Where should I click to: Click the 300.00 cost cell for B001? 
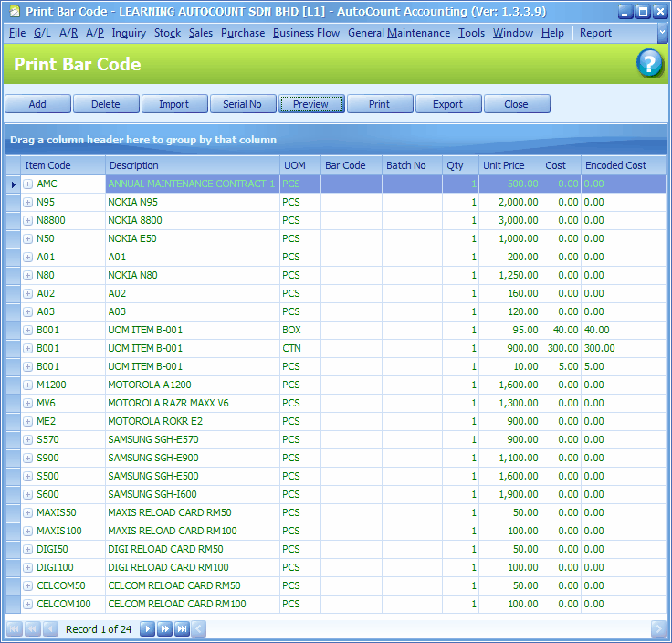click(x=561, y=349)
